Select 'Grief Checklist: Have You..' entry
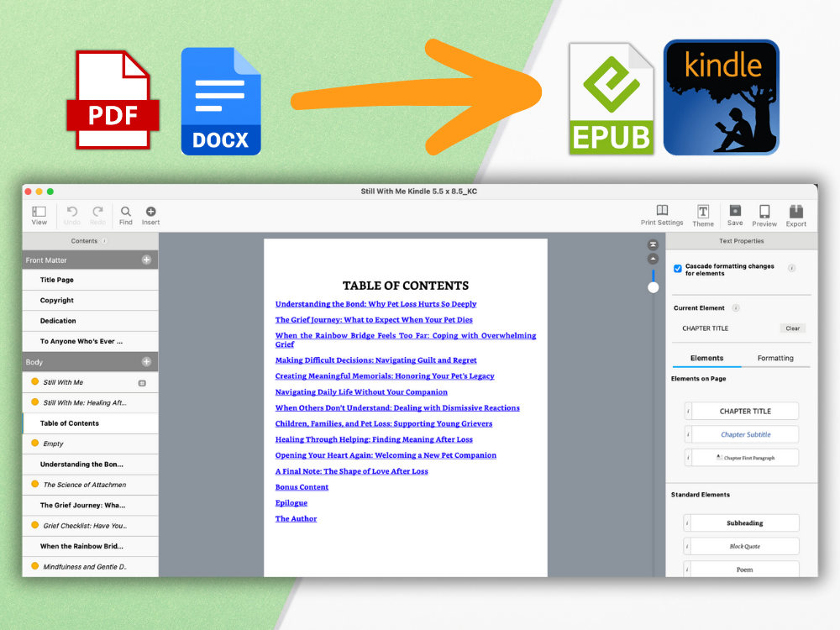The image size is (840, 630). point(90,526)
